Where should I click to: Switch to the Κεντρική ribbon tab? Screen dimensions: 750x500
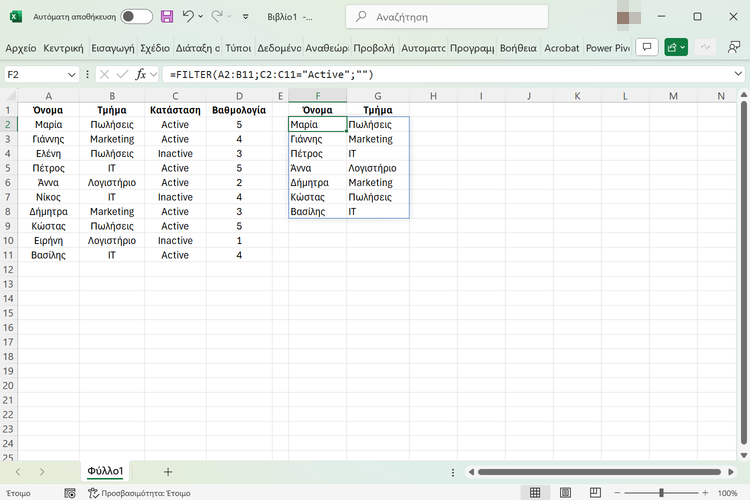click(x=63, y=48)
